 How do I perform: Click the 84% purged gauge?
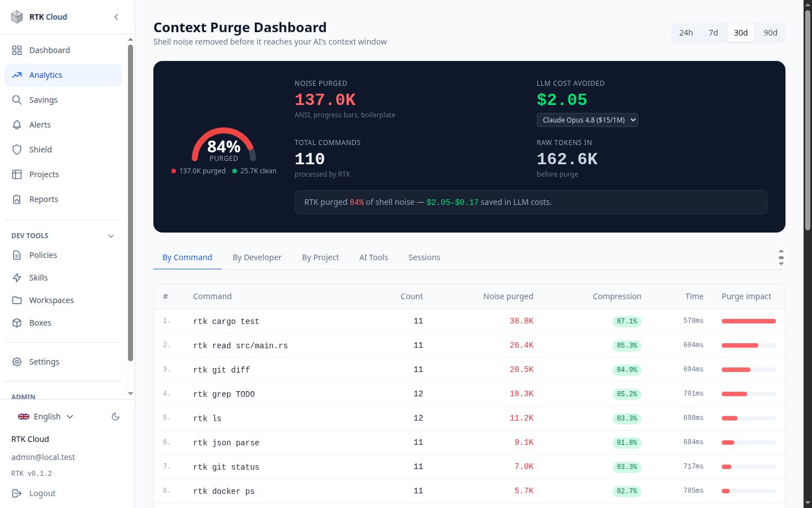point(224,145)
